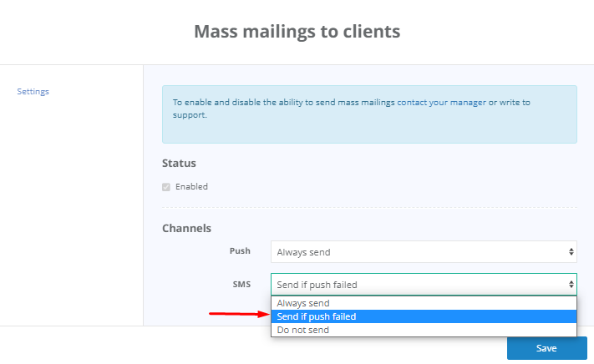594x364 pixels.
Task: Pick Do not send from the list
Action: 302,330
